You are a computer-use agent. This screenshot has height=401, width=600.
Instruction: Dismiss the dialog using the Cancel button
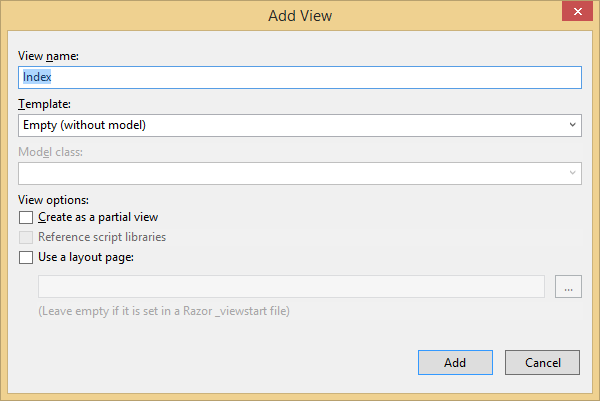click(542, 362)
